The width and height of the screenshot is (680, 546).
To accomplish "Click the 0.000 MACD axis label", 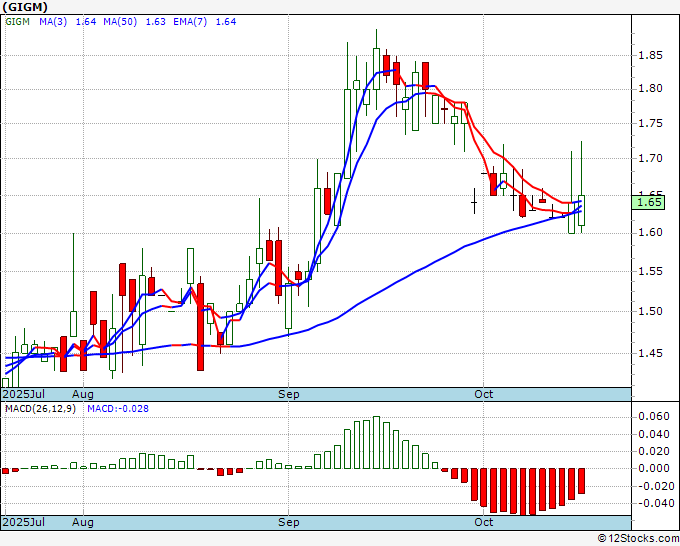I will click(x=654, y=468).
